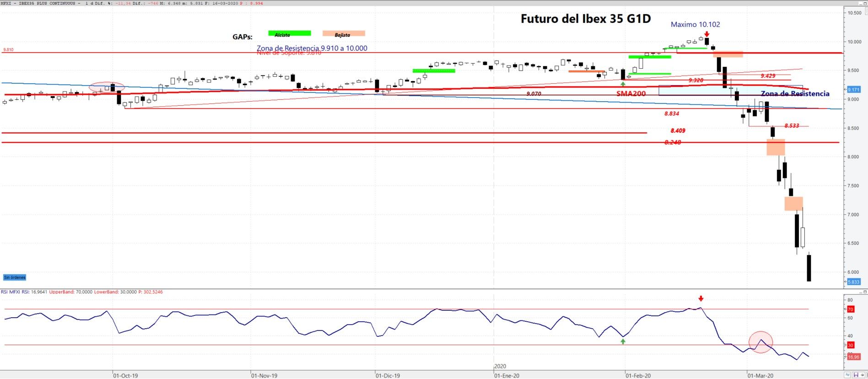Select the green up arrow under the SMA200 candle

pos(623,84)
